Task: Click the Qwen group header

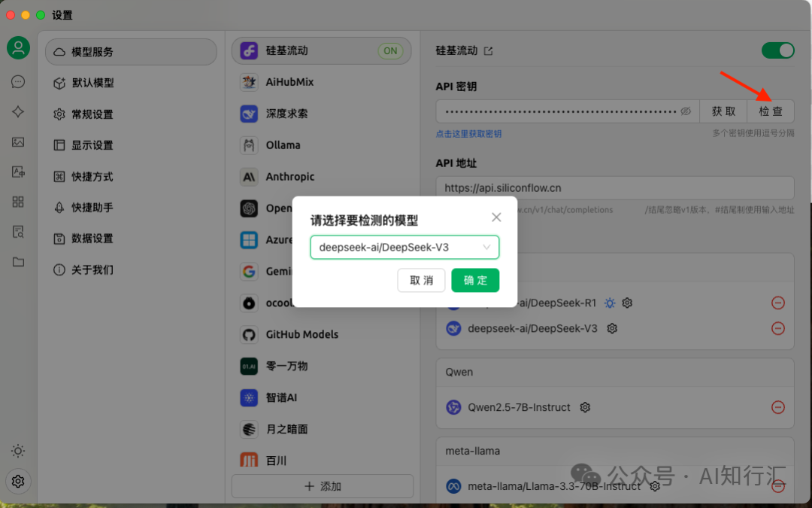Action: [x=615, y=373]
